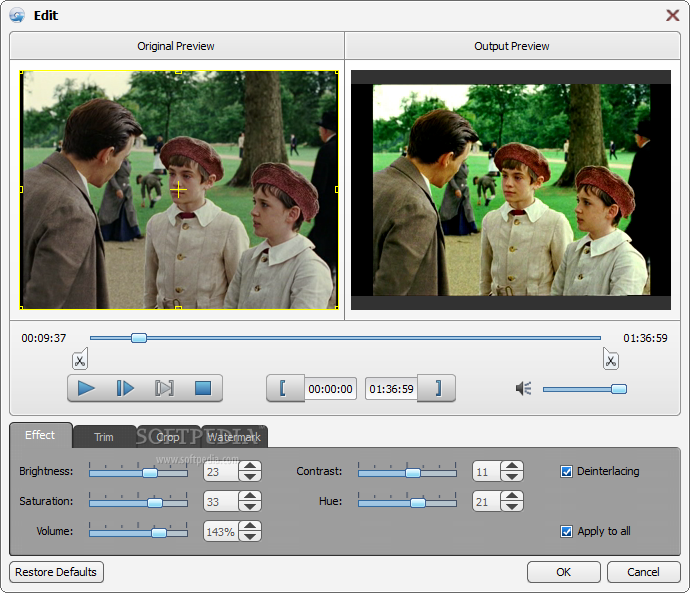
Task: Click the Hue slider handle
Action: pos(418,503)
